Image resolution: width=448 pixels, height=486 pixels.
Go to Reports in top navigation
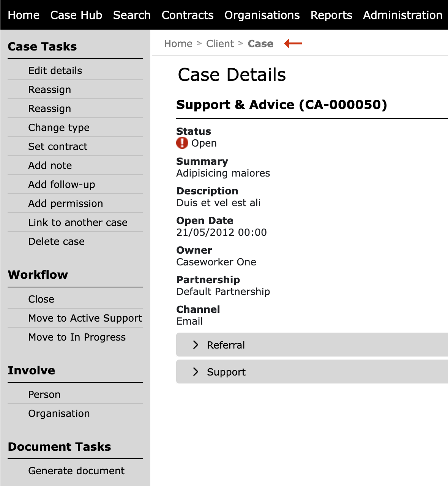[331, 15]
